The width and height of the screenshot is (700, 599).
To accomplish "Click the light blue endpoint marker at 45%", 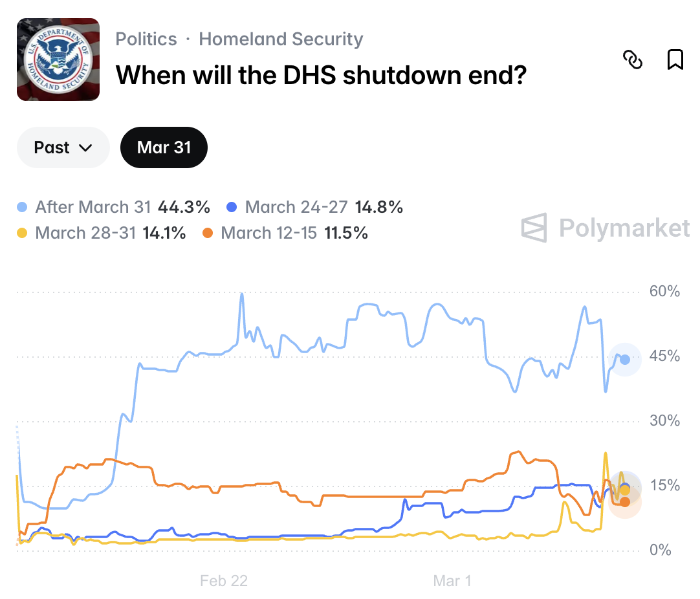I will pyautogui.click(x=624, y=360).
